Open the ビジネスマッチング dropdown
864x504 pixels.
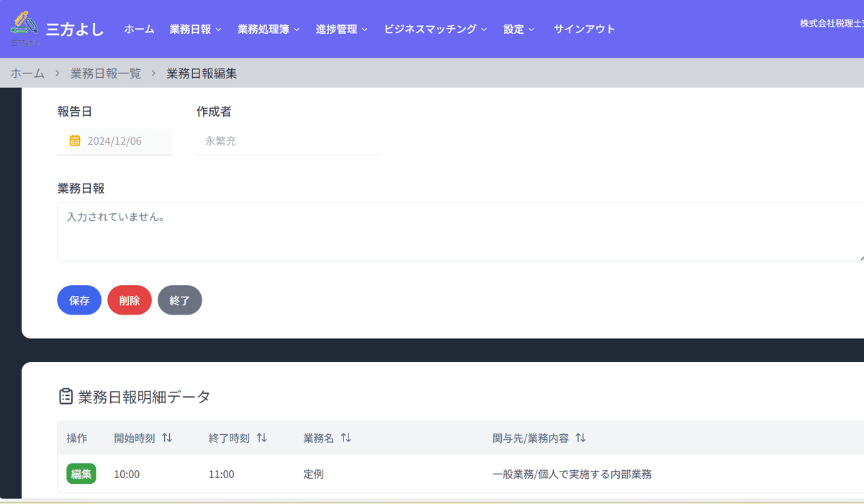(435, 29)
